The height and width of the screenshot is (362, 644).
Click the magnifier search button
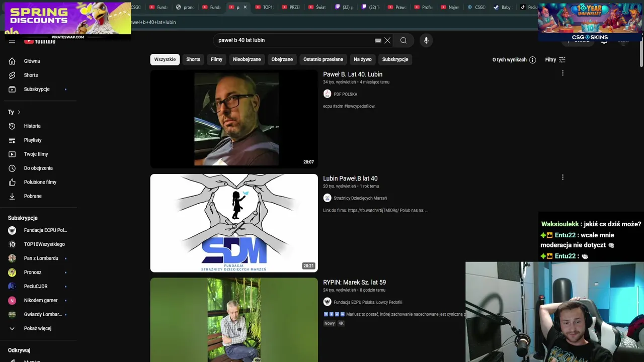[x=404, y=40]
